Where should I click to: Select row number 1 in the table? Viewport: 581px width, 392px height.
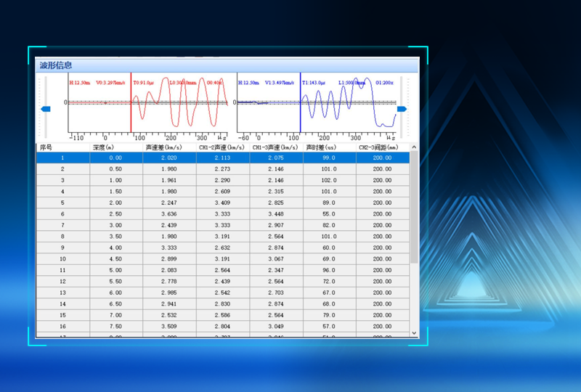(x=63, y=158)
